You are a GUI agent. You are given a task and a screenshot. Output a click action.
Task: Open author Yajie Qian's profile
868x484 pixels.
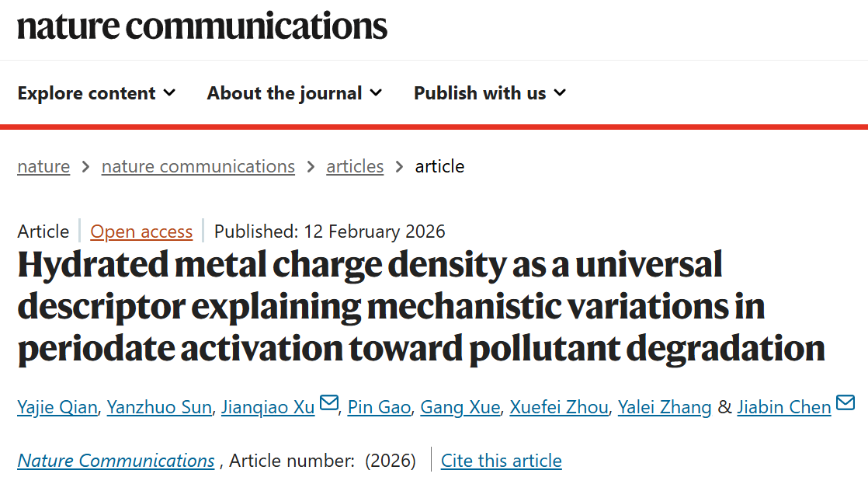click(x=57, y=407)
